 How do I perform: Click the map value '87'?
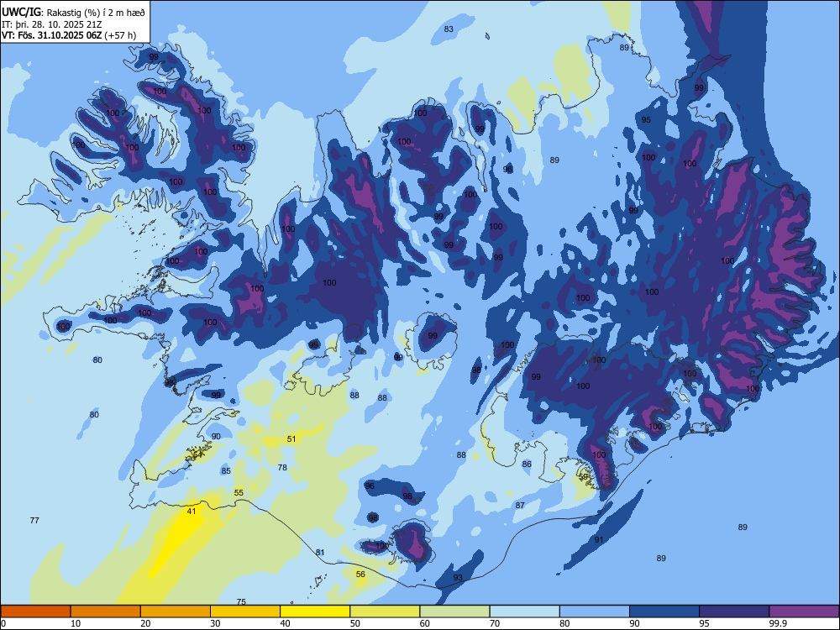click(520, 505)
